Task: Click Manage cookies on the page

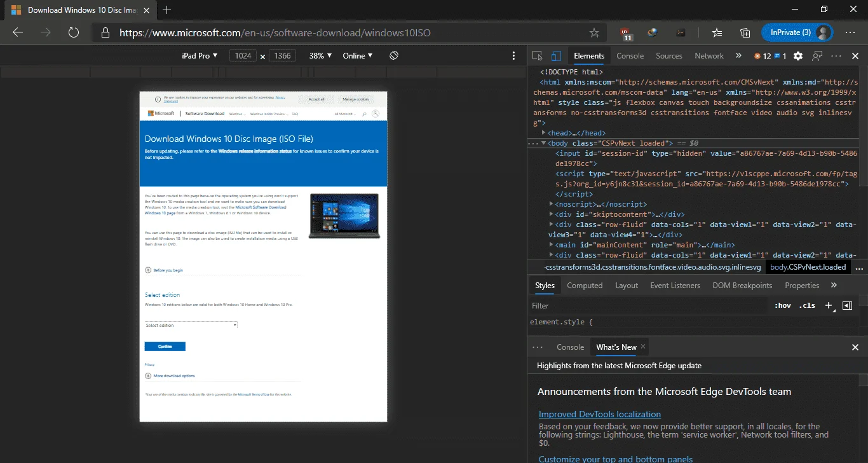Action: point(356,99)
